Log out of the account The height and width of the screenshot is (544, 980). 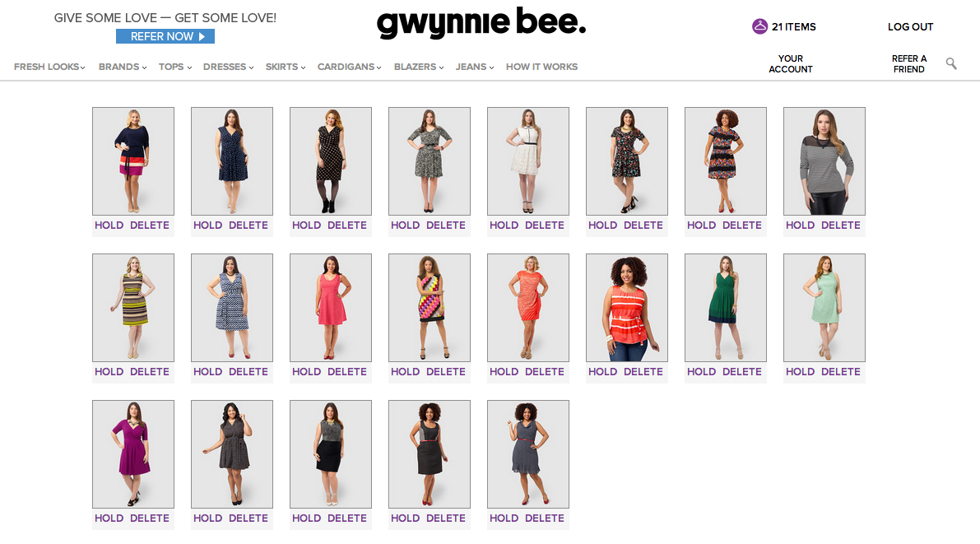[910, 27]
